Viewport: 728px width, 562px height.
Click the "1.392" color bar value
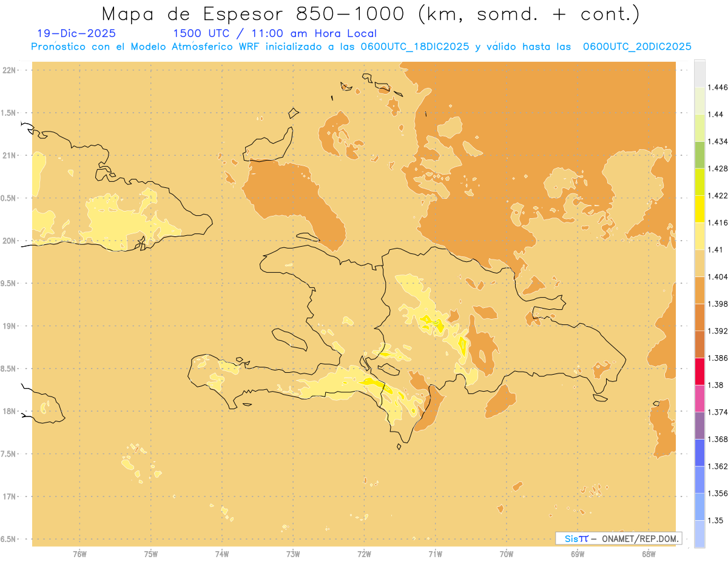pos(718,331)
